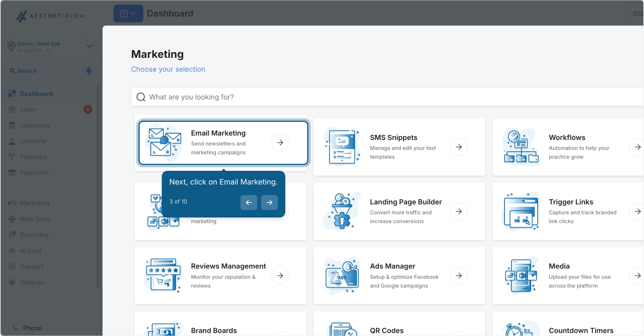Click the Ads Manager illustration icon

coord(342,276)
